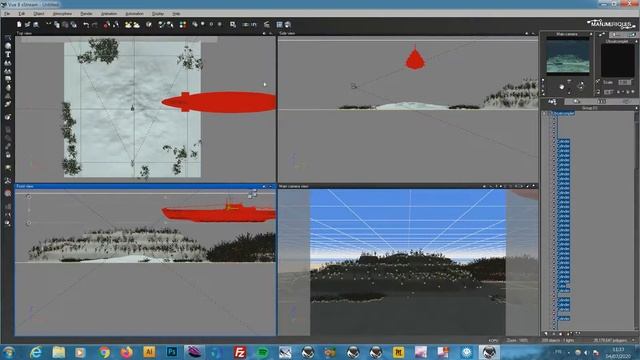Open Windows Start button on taskbar
This screenshot has width=640, height=360.
pos(9,352)
